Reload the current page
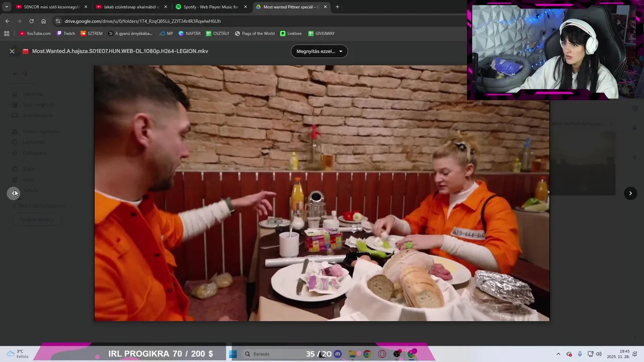The image size is (644, 362). (31, 21)
